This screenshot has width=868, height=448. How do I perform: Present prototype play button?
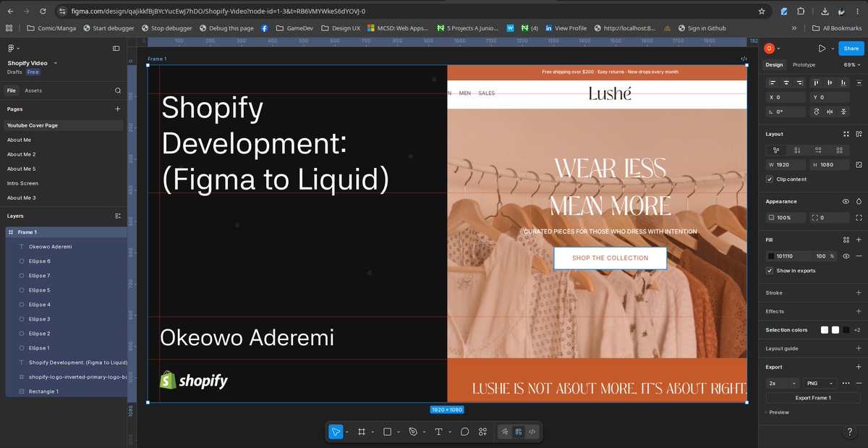pyautogui.click(x=822, y=48)
